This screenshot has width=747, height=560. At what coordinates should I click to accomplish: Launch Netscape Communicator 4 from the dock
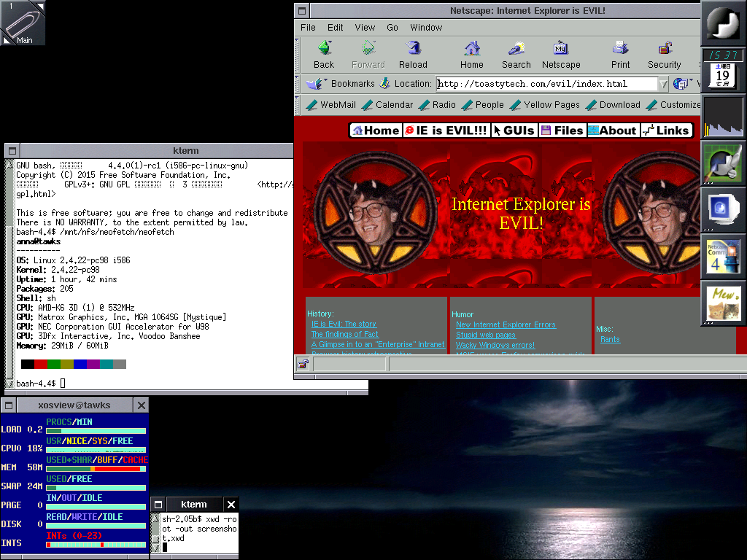[x=723, y=257]
